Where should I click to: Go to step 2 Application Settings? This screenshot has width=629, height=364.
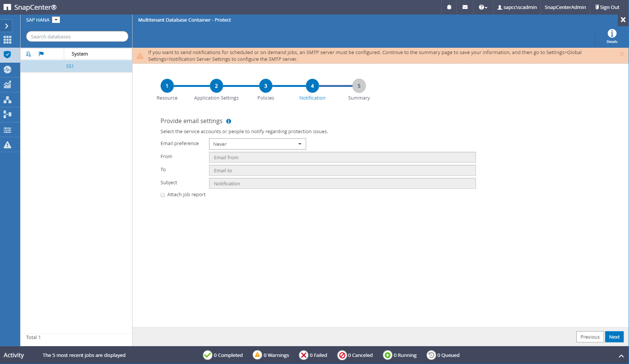coord(216,86)
